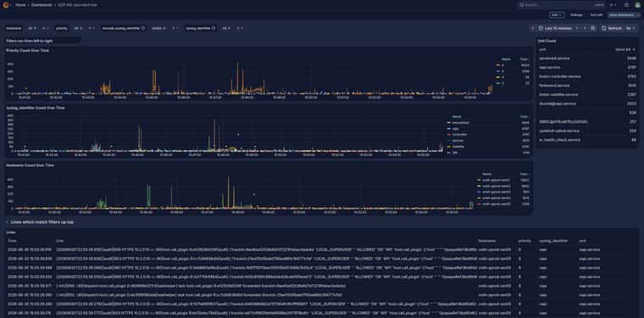Click the tallest orange spike in Priority Count chart

237,77
